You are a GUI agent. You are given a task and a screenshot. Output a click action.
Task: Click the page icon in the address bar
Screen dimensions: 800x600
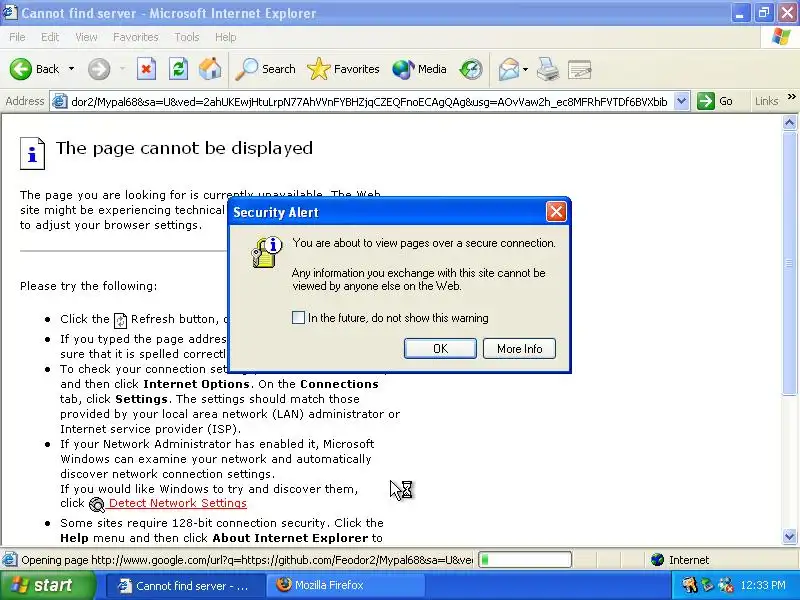60,102
